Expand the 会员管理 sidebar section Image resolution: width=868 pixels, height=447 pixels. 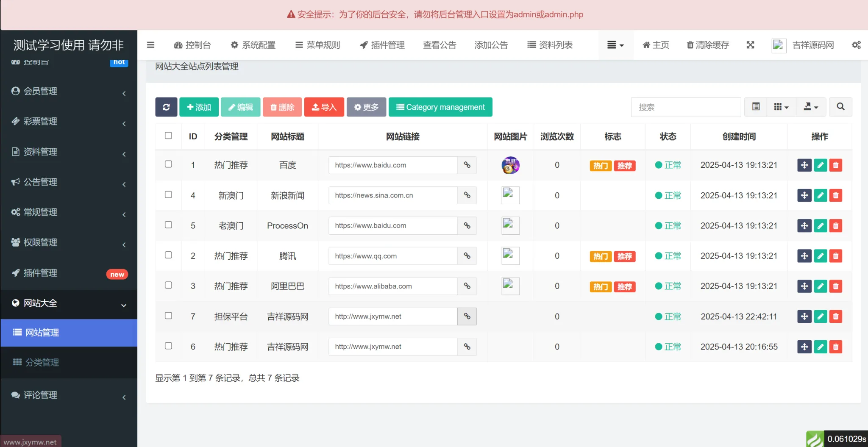pos(69,91)
